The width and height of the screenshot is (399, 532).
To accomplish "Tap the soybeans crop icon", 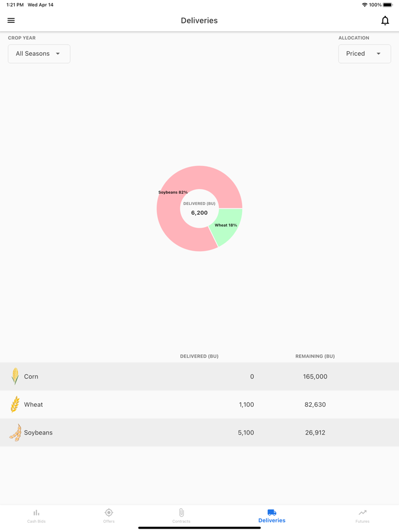I will [x=15, y=432].
